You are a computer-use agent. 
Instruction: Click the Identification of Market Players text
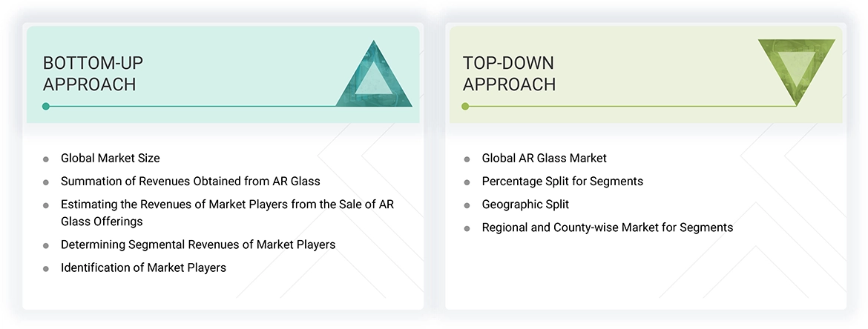pos(143,267)
